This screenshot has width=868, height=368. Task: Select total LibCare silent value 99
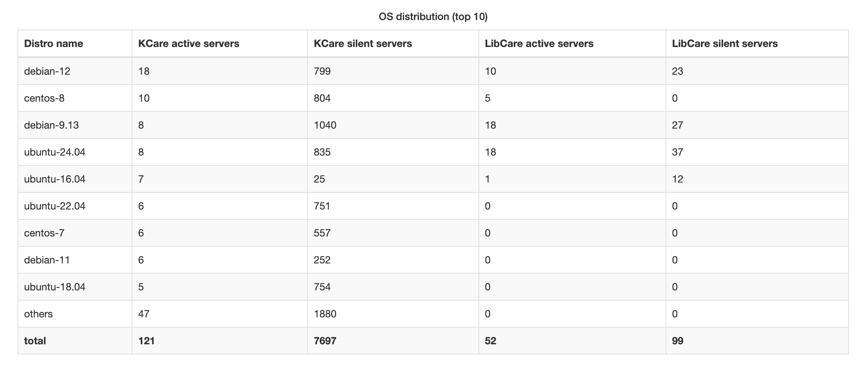678,341
